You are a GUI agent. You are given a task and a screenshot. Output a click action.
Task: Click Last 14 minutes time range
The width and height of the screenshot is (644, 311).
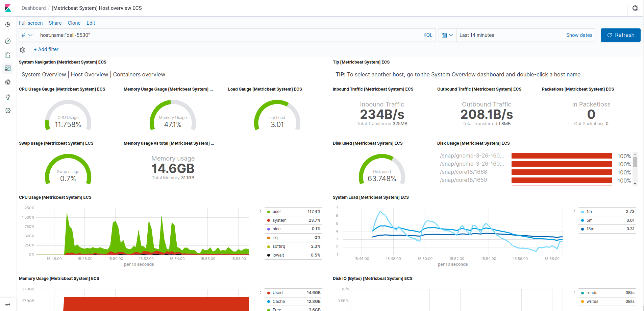(x=477, y=35)
